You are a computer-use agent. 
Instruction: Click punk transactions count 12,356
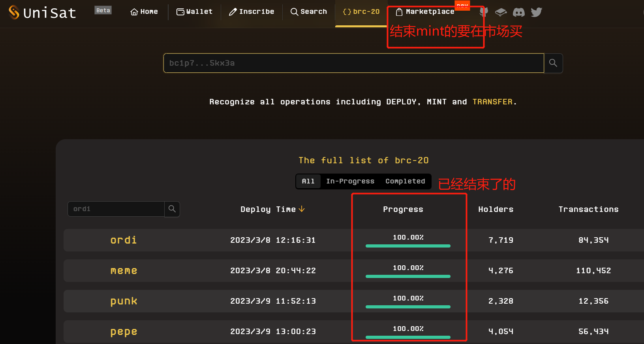tap(593, 301)
